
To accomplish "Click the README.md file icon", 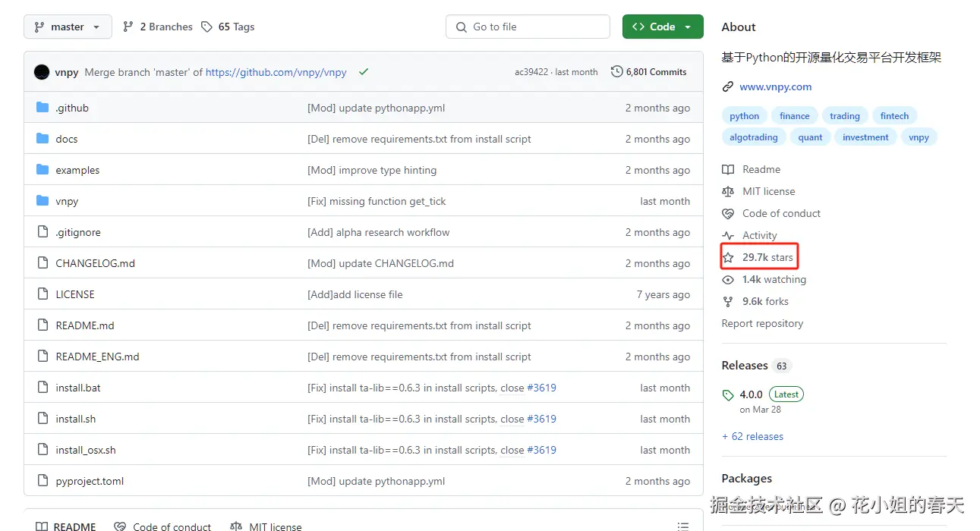I will [x=43, y=325].
